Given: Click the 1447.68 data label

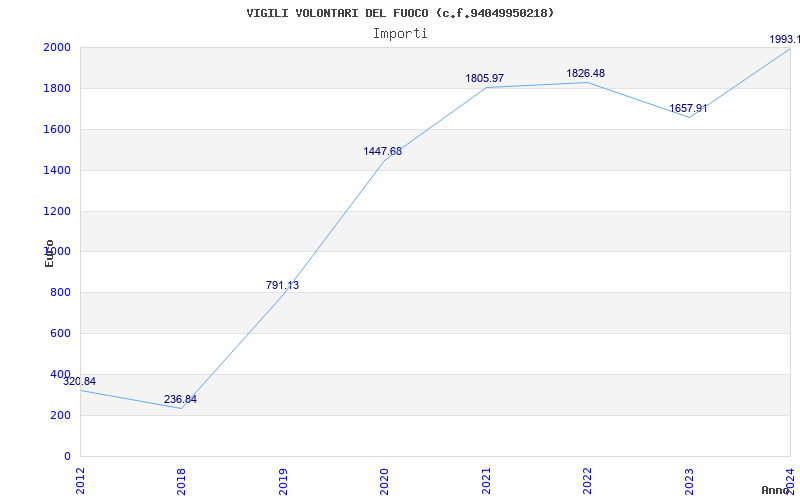Looking at the screenshot, I should [x=382, y=151].
